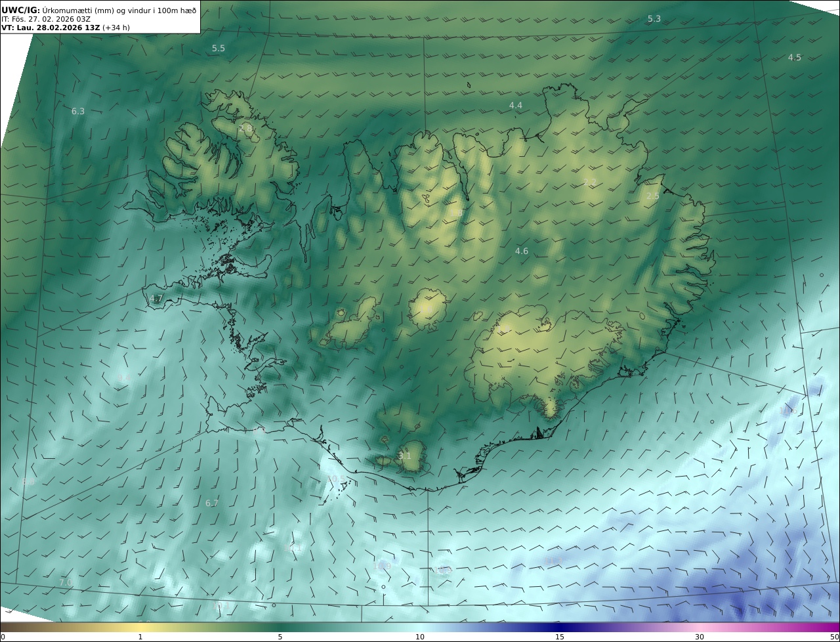Click the '6.7' value label on map
The height and width of the screenshot is (642, 840).
click(211, 503)
